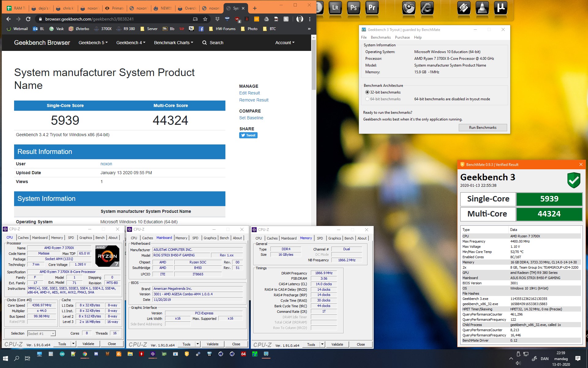The height and width of the screenshot is (368, 588).
Task: Launch the Winamp dock icon
Action: pyautogui.click(x=464, y=8)
